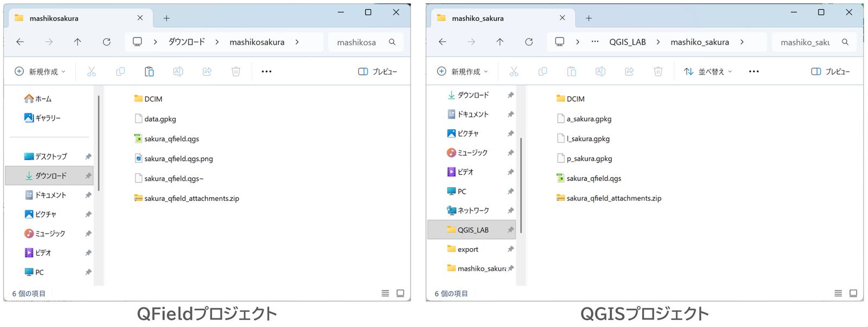Click the rename icon in mashiko_sakura window

[x=601, y=71]
